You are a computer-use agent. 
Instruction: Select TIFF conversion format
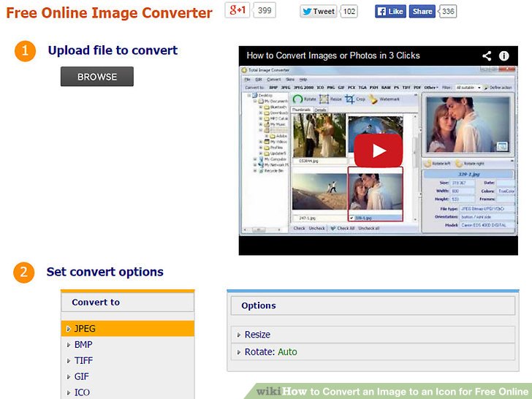(128, 360)
